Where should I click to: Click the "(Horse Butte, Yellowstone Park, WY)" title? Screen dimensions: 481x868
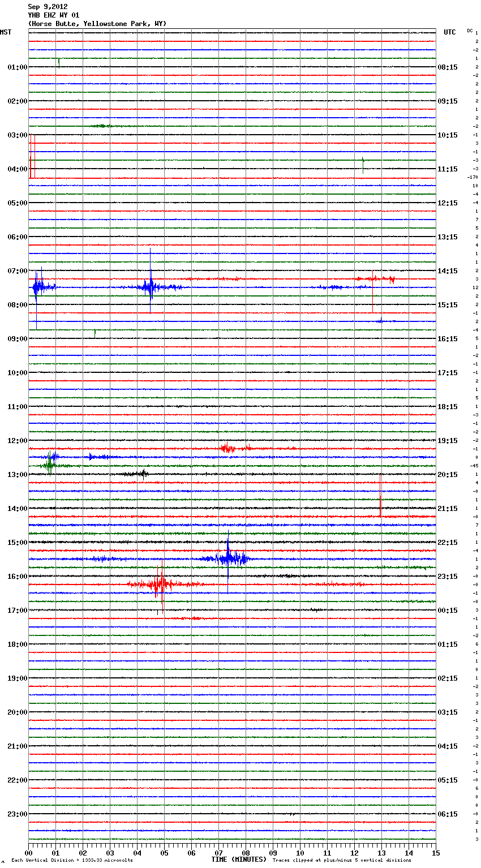[x=97, y=24]
